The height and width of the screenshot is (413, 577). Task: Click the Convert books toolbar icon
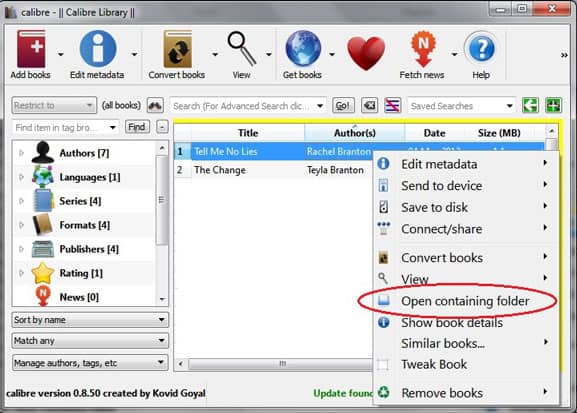(178, 49)
